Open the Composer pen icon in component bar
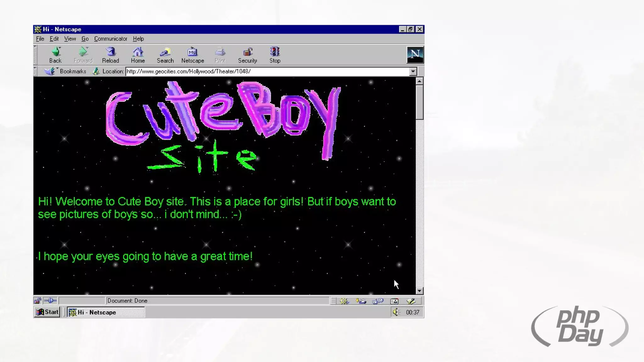Viewport: 644px width, 362px height. (411, 301)
